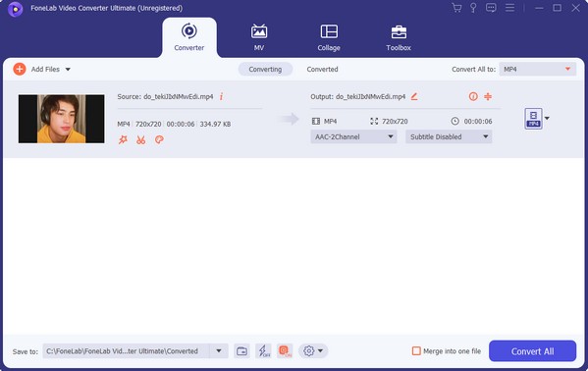Open the AAC-2Channel audio dropdown
588x371 pixels.
(x=353, y=136)
